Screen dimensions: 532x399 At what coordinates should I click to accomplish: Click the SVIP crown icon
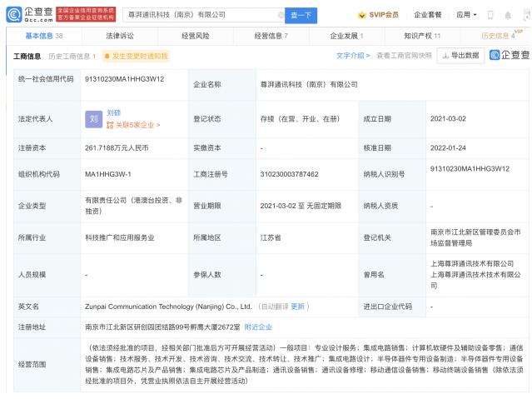pos(362,15)
